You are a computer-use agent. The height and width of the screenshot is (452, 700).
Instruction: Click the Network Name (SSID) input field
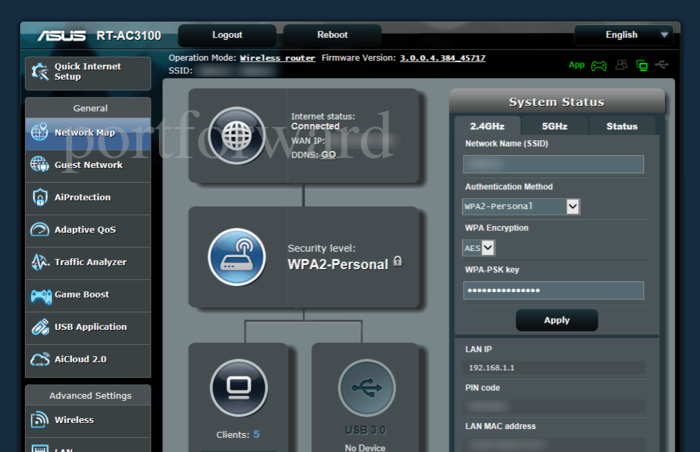pyautogui.click(x=553, y=164)
